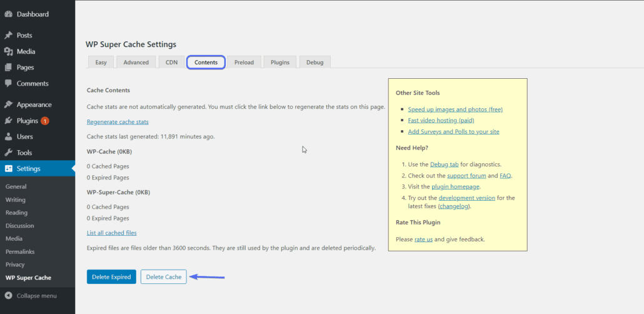The height and width of the screenshot is (314, 644).
Task: Click the Posts pushpin icon
Action: (8, 36)
